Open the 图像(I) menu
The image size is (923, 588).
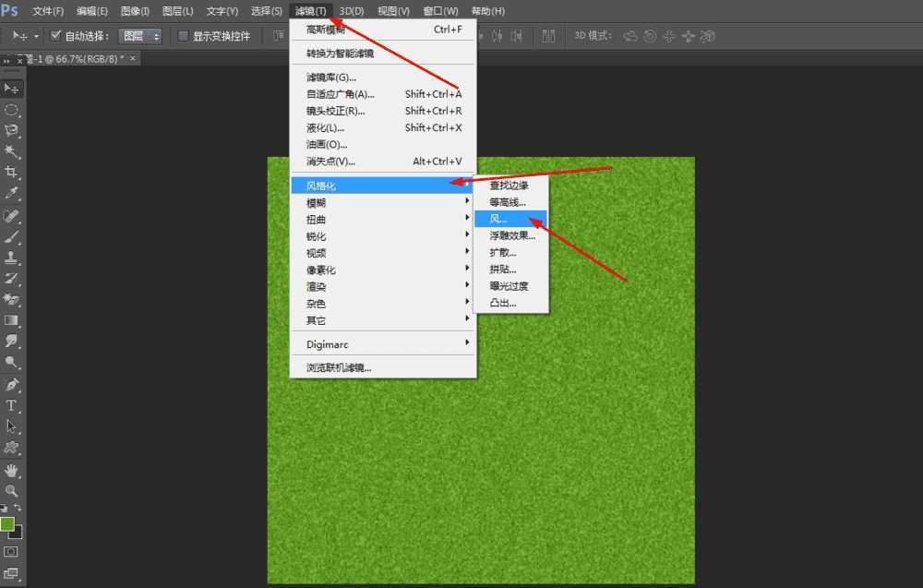(135, 11)
